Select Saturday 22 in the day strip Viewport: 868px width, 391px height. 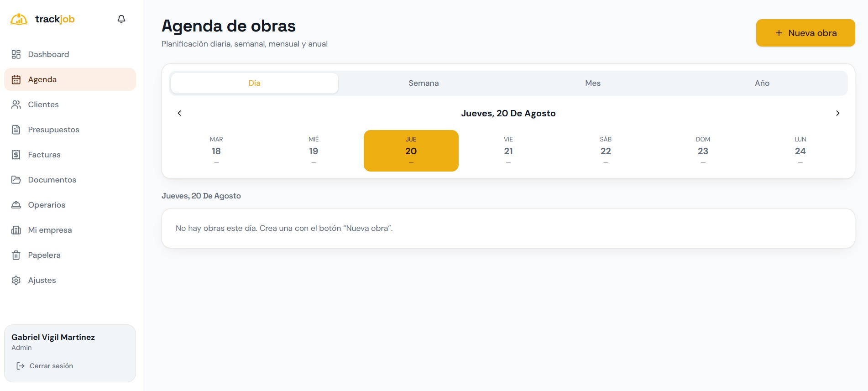606,151
